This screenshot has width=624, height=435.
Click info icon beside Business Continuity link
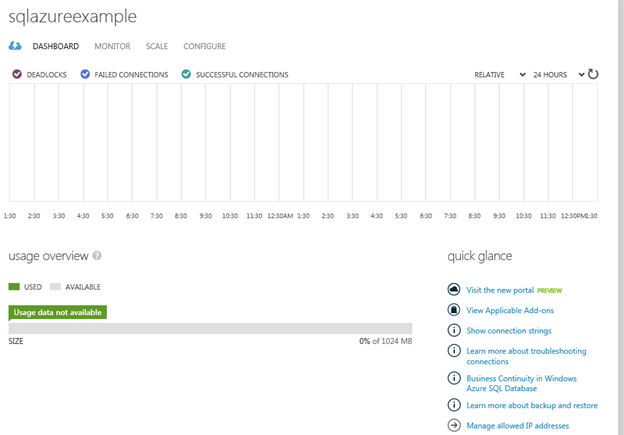tap(454, 378)
